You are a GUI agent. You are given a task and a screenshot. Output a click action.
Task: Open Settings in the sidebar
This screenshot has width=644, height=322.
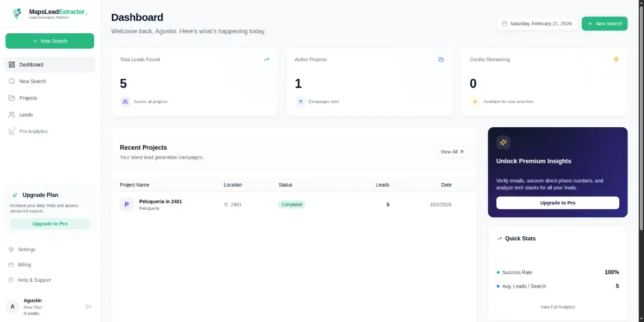point(26,250)
